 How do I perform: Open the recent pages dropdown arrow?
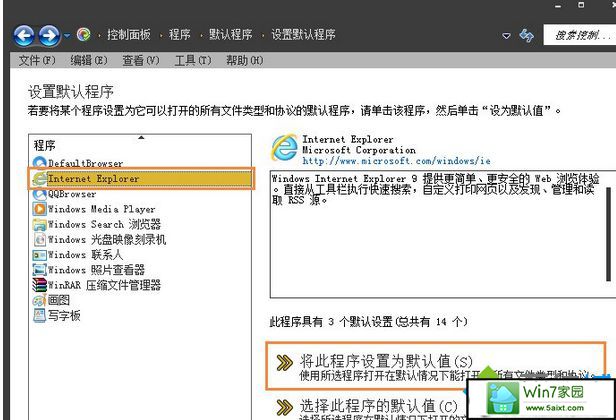click(x=67, y=35)
